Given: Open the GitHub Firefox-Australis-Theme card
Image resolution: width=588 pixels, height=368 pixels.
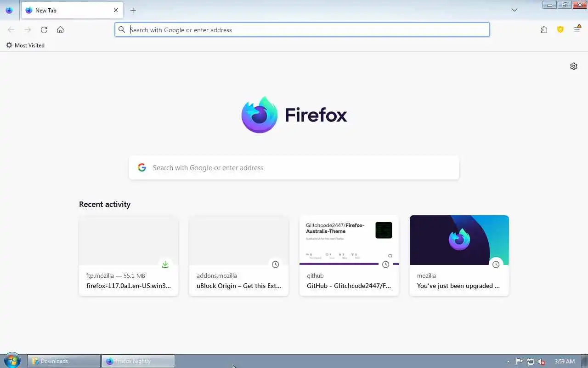Looking at the screenshot, I should [349, 255].
